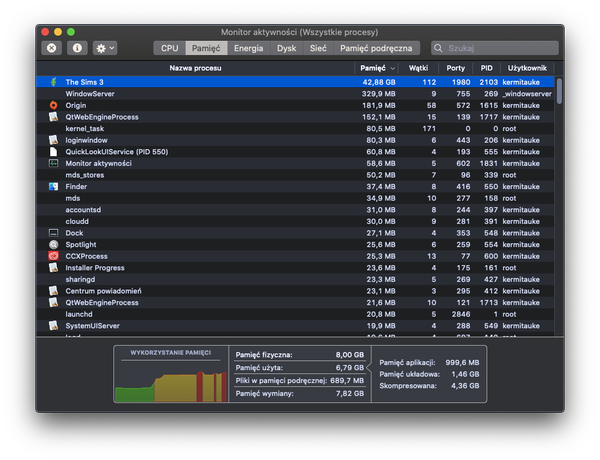Close the window with red button
The height and width of the screenshot is (460, 600).
click(45, 32)
